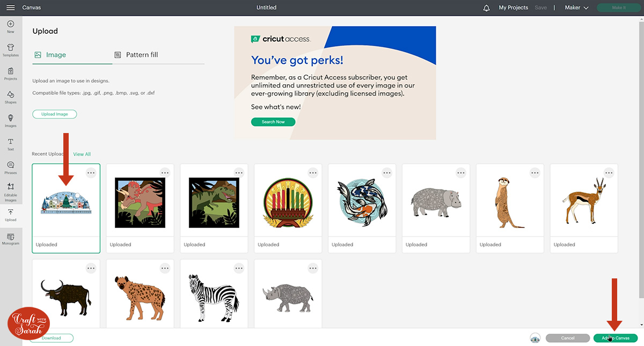This screenshot has width=644, height=346.
Task: Open the Images library
Action: click(11, 121)
